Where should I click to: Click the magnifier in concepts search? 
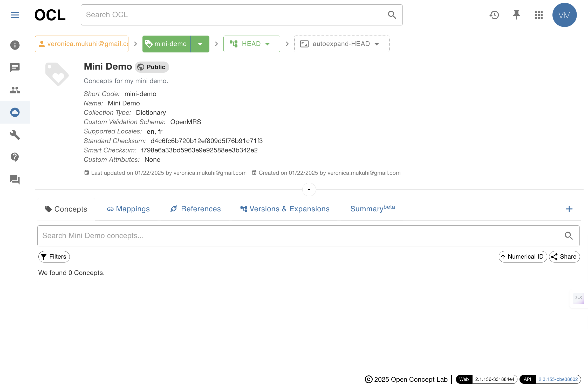pos(569,236)
